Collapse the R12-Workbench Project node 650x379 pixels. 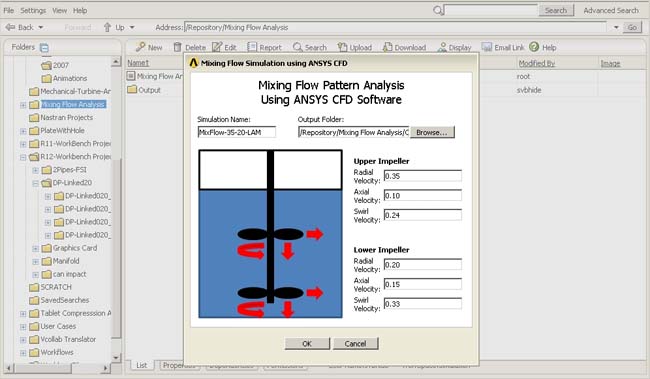pyautogui.click(x=23, y=157)
